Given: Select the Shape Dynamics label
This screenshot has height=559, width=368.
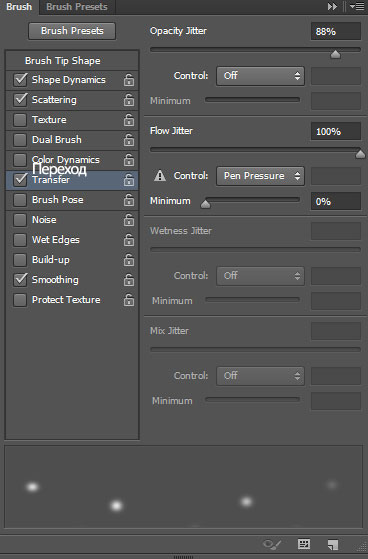Looking at the screenshot, I should 69,80.
